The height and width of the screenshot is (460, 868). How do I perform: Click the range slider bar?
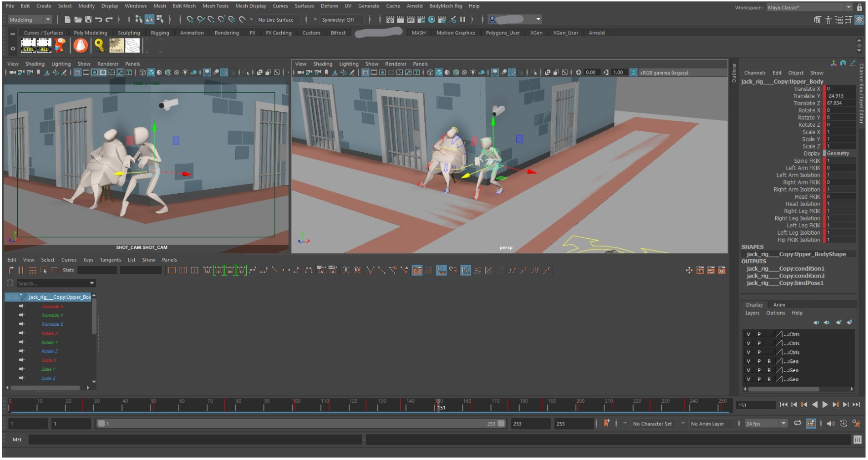point(300,424)
